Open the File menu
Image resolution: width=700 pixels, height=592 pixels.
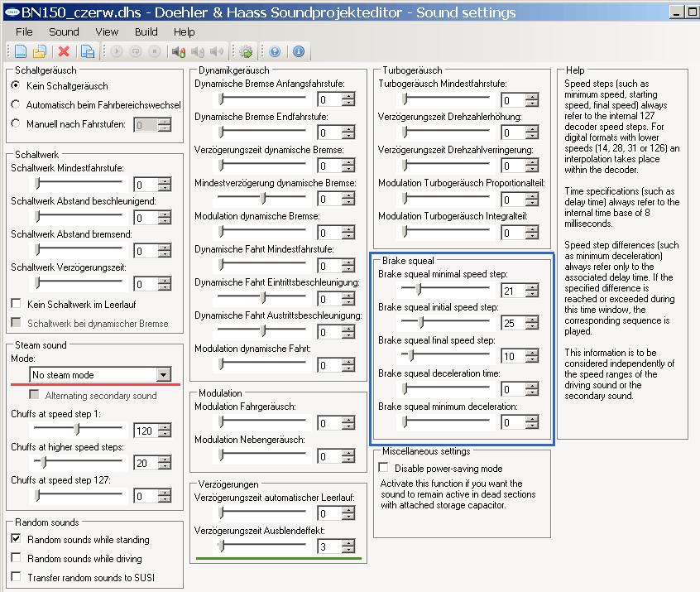(24, 32)
